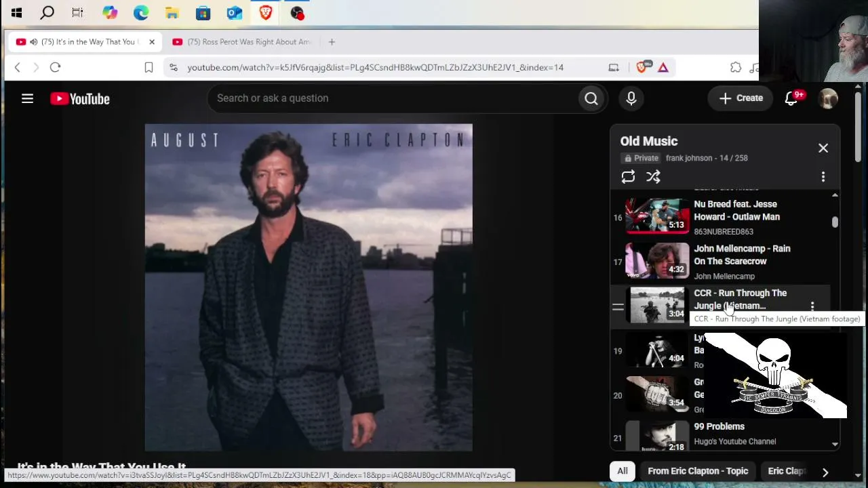Open the Brave Rewards triangle icon
The height and width of the screenshot is (488, 868).
[x=663, y=67]
